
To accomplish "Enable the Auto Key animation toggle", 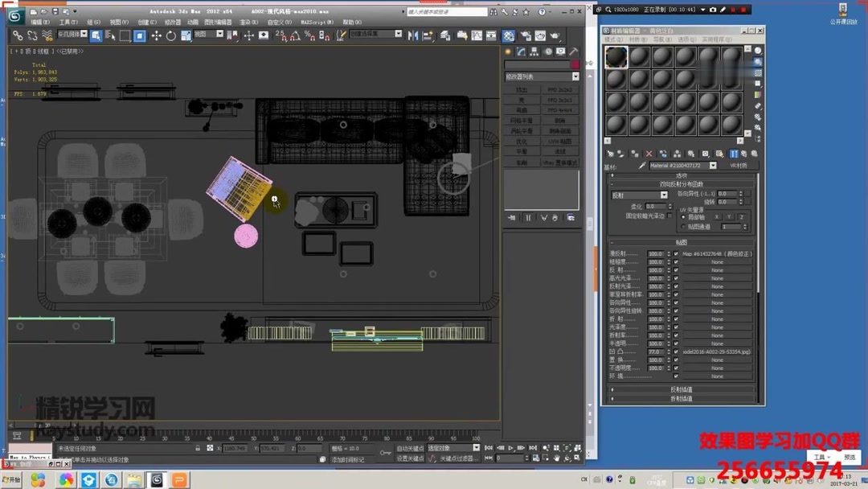I will tap(409, 448).
